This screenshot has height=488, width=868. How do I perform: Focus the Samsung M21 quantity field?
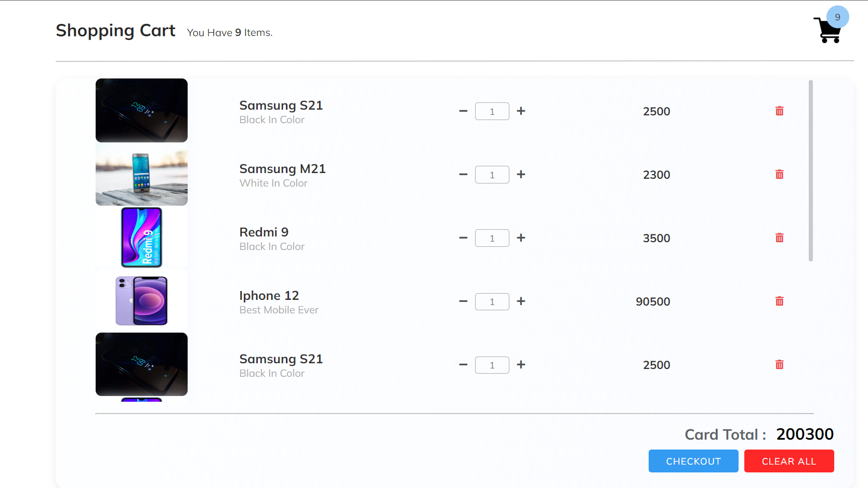pyautogui.click(x=492, y=175)
